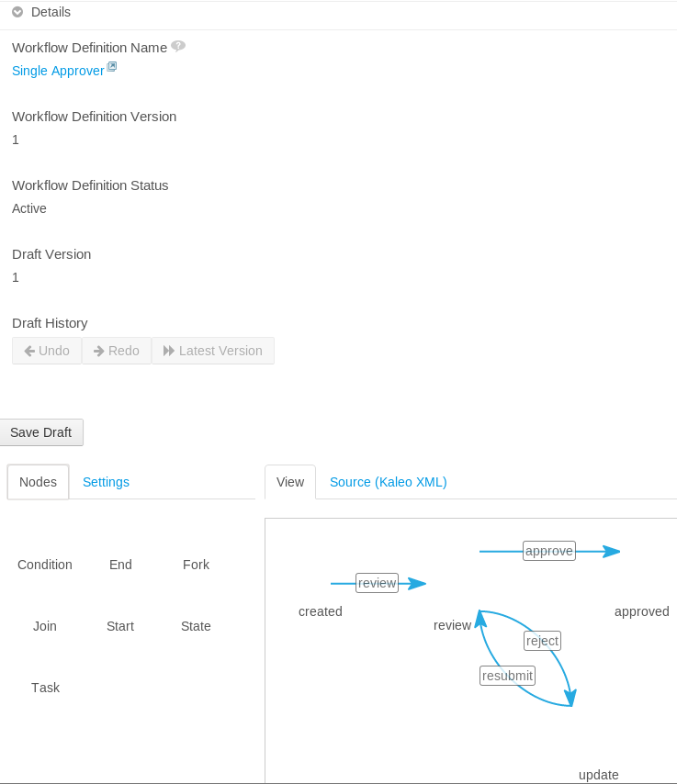
Task: Open the Source (Kaleo XML) tab
Action: pos(389,482)
